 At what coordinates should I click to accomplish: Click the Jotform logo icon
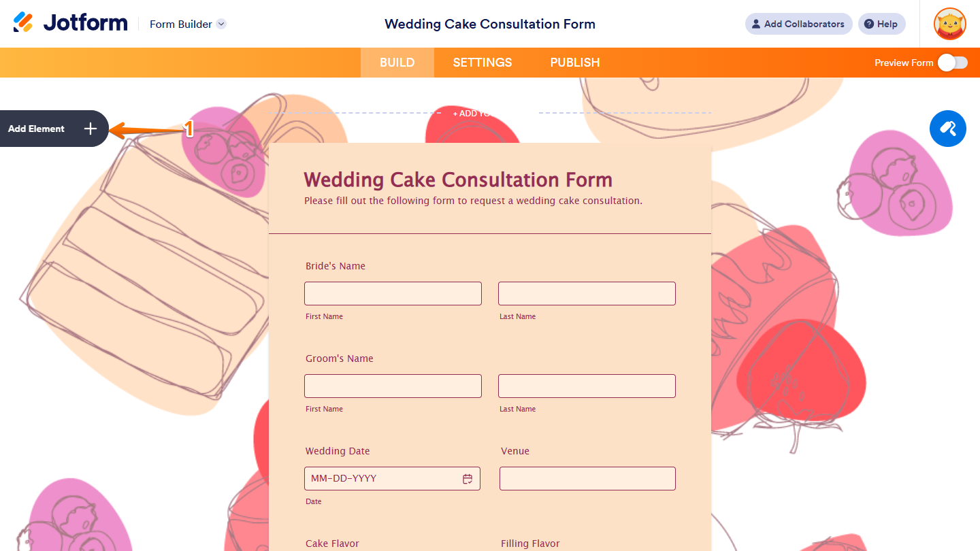(24, 22)
